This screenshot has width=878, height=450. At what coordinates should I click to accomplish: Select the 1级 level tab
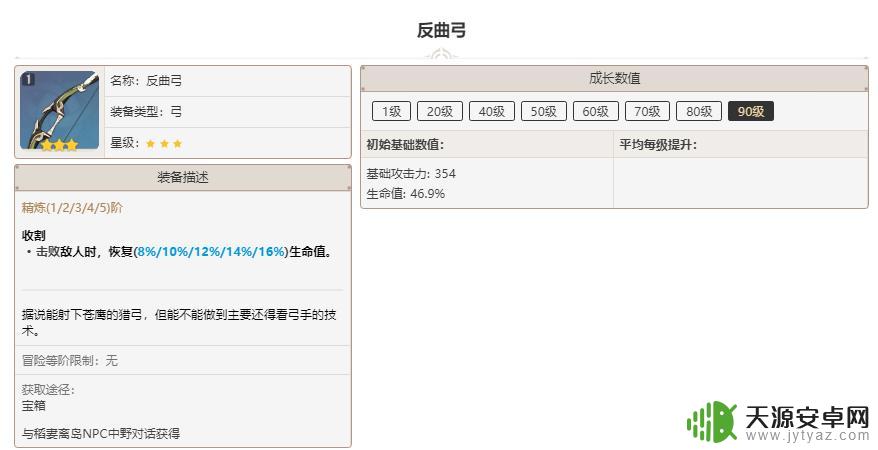tap(391, 111)
